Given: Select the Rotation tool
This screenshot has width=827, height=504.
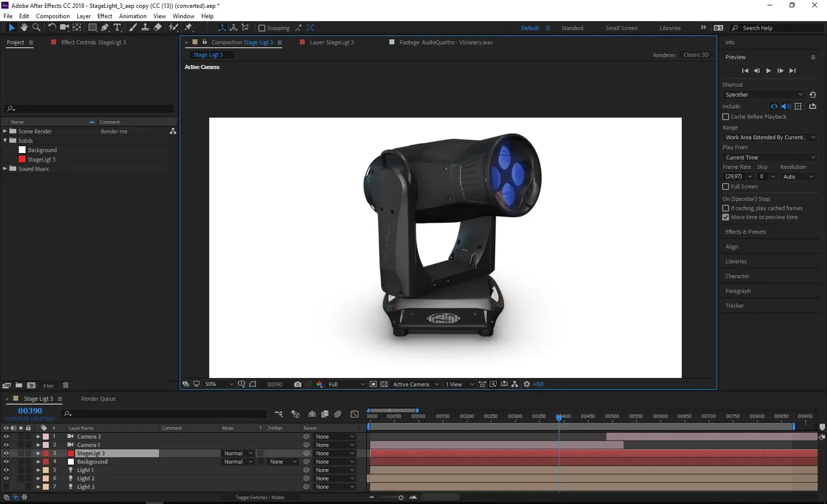Looking at the screenshot, I should point(52,28).
